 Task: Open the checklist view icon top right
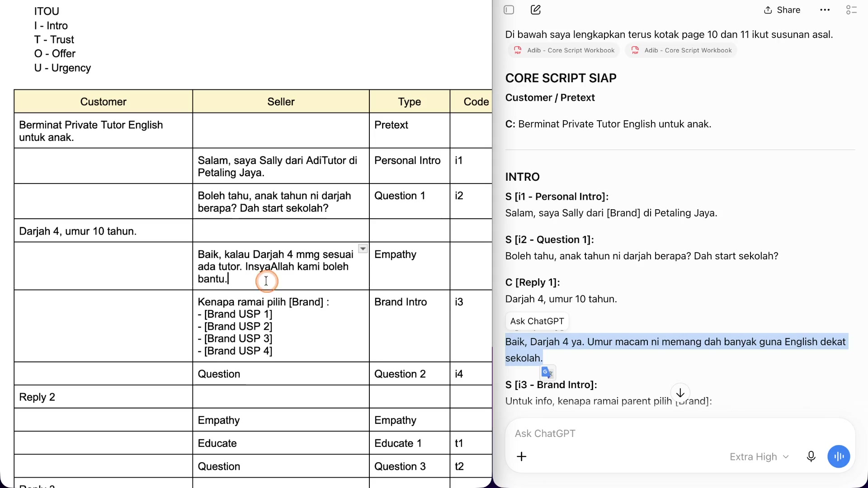coord(851,10)
